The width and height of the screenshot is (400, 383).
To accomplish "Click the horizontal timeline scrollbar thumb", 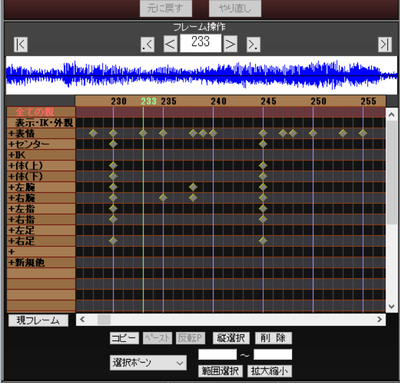I will coord(104,320).
